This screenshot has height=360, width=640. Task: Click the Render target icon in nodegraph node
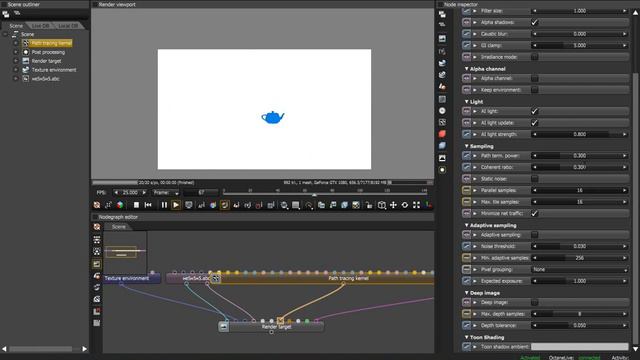(223, 327)
